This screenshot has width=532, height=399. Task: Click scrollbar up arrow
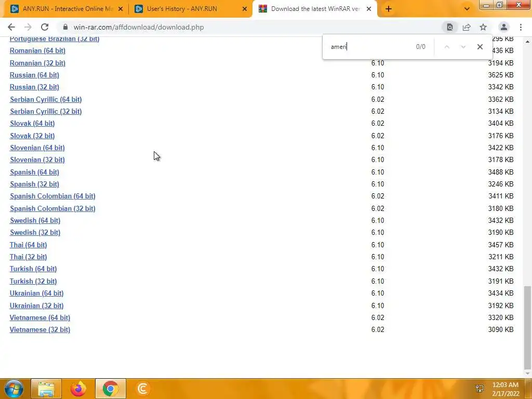tap(527, 42)
